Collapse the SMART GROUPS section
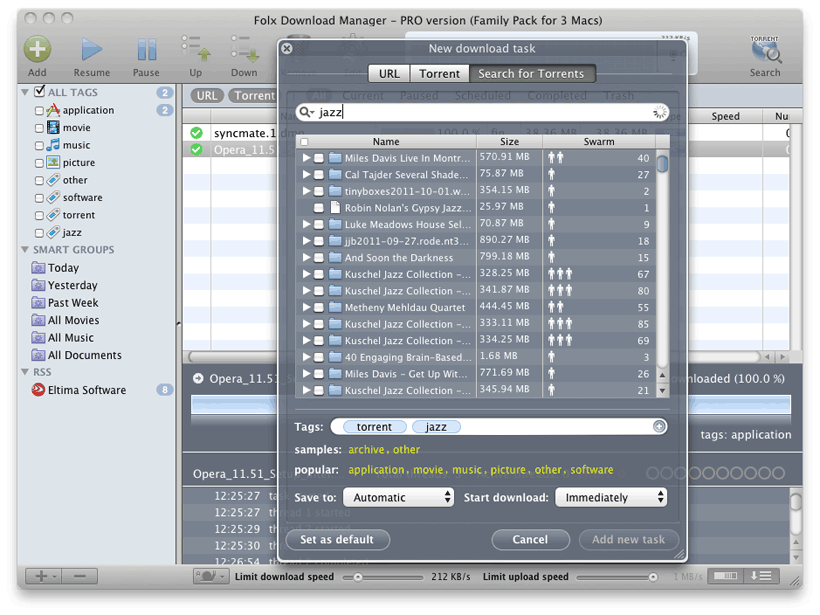The width and height of the screenshot is (820, 615). coord(25,249)
